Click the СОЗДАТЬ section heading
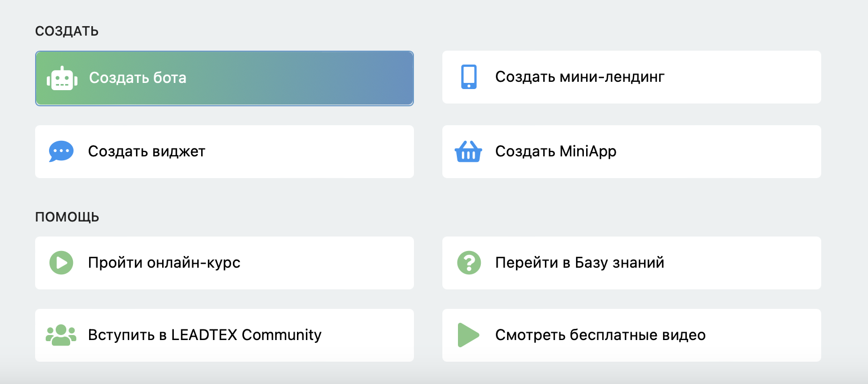Screen dimensions: 868x384 click(x=67, y=31)
